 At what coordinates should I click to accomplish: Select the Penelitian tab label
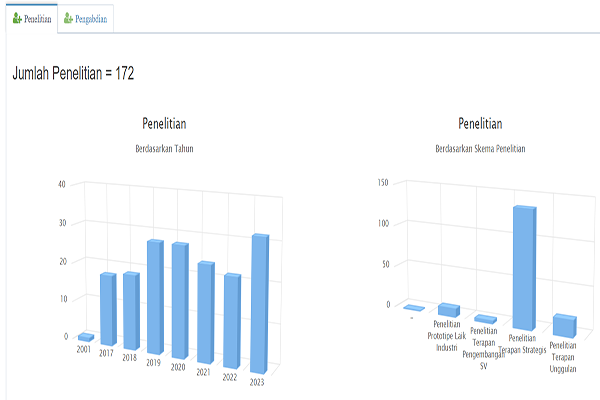(38, 18)
